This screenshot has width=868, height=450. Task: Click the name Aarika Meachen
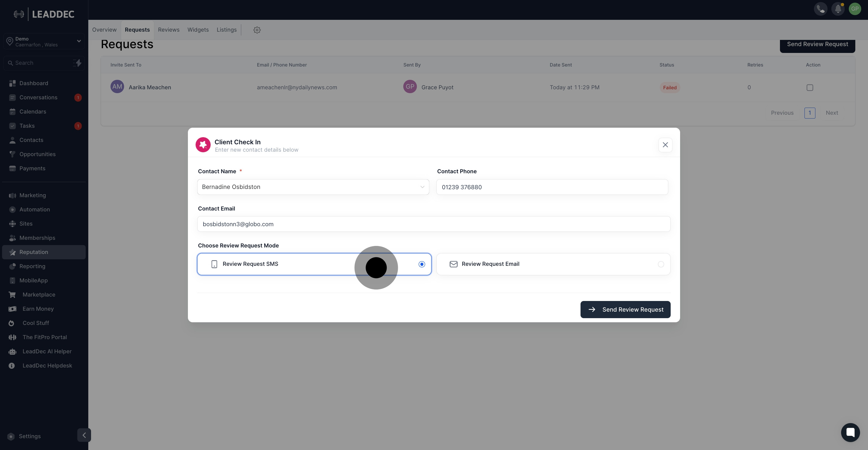coord(149,88)
